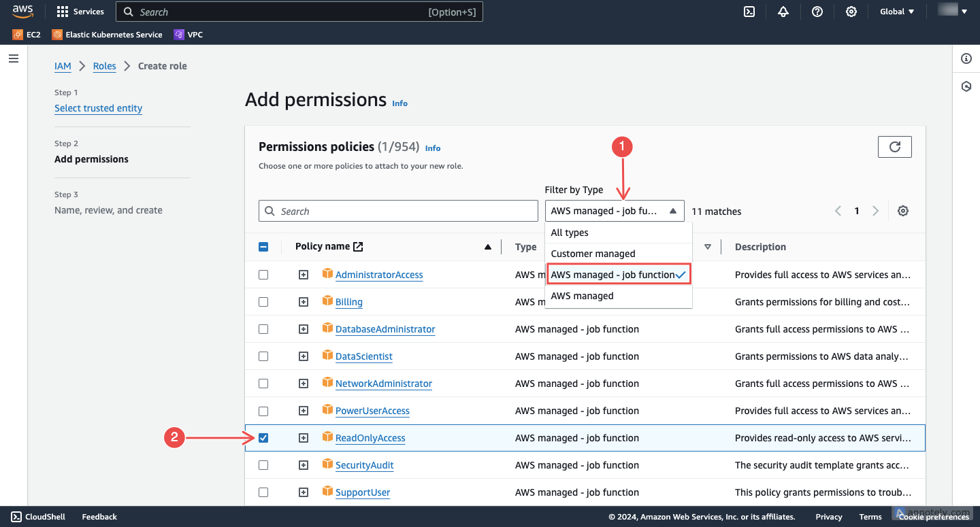Open account settings with the gear icon
The height and width of the screenshot is (527, 980).
[851, 12]
